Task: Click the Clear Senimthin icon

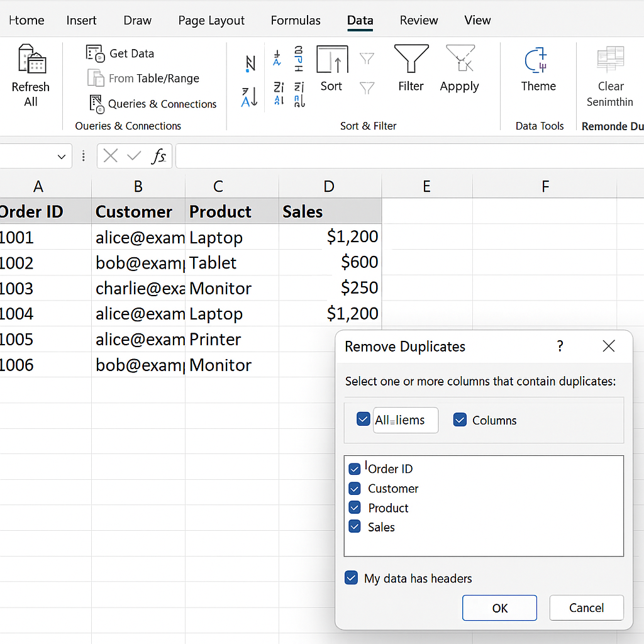Action: pyautogui.click(x=610, y=61)
